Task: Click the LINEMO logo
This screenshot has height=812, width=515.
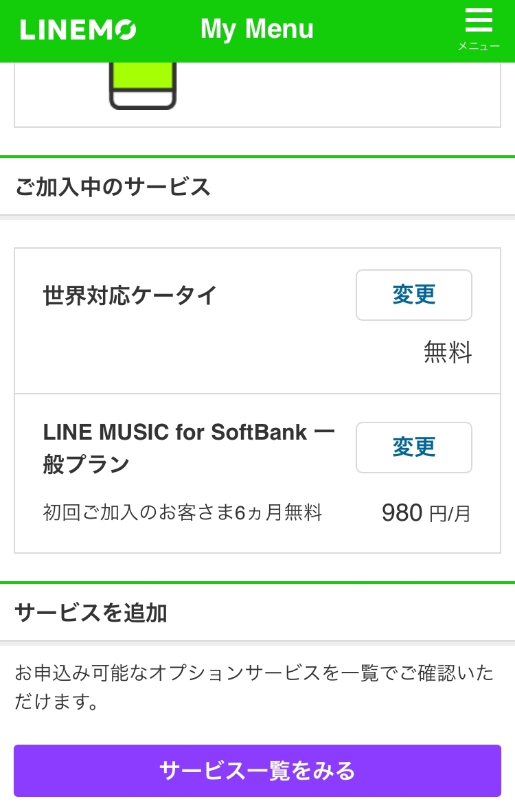Action: pyautogui.click(x=78, y=30)
